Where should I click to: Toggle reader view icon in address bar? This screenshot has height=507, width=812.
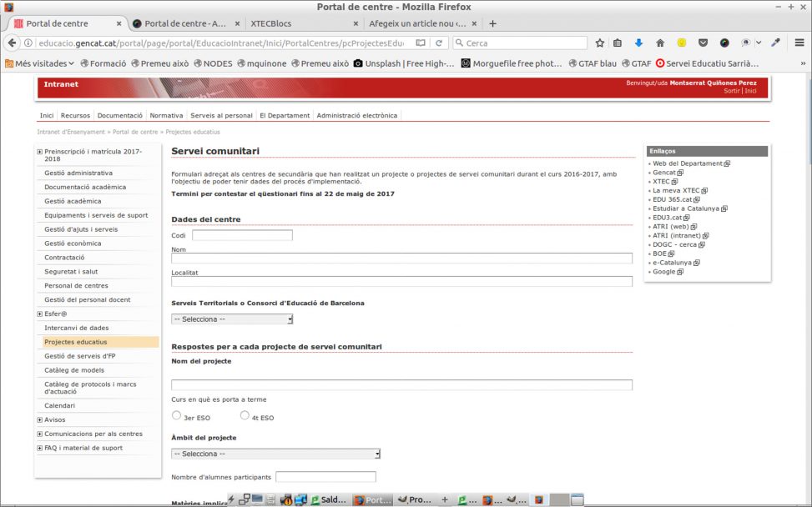click(x=421, y=43)
